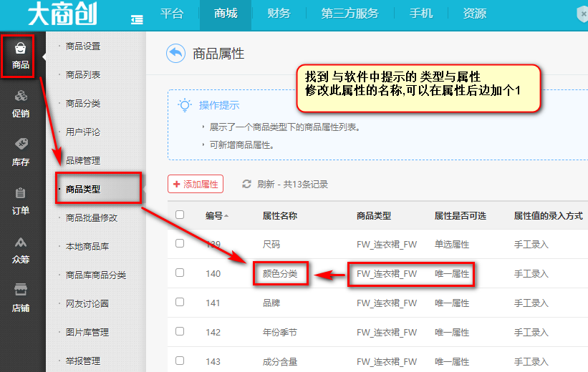This screenshot has height=372, width=588.
Task: Switch to the 资源 top tab
Action: (475, 14)
